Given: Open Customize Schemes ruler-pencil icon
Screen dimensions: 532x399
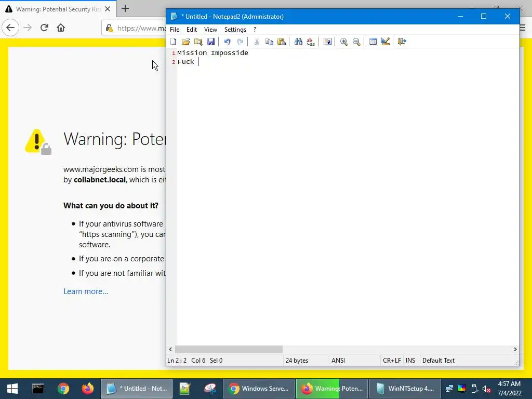Looking at the screenshot, I should [x=385, y=42].
